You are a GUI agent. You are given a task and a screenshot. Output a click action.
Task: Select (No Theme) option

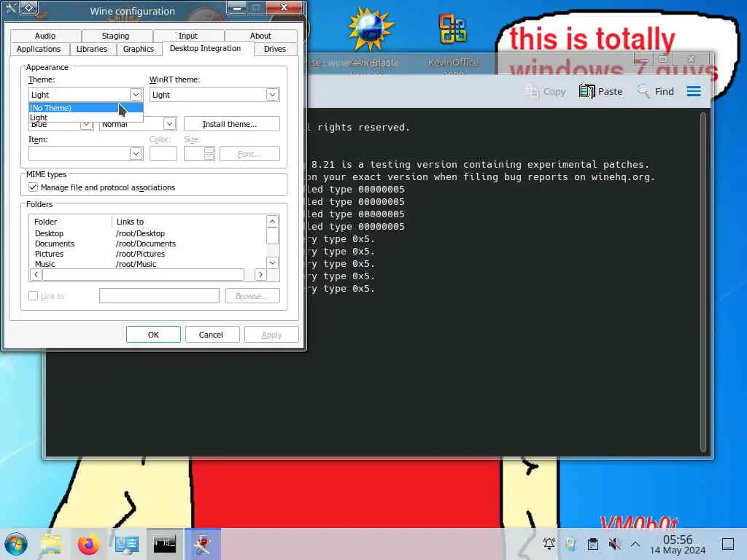point(86,108)
